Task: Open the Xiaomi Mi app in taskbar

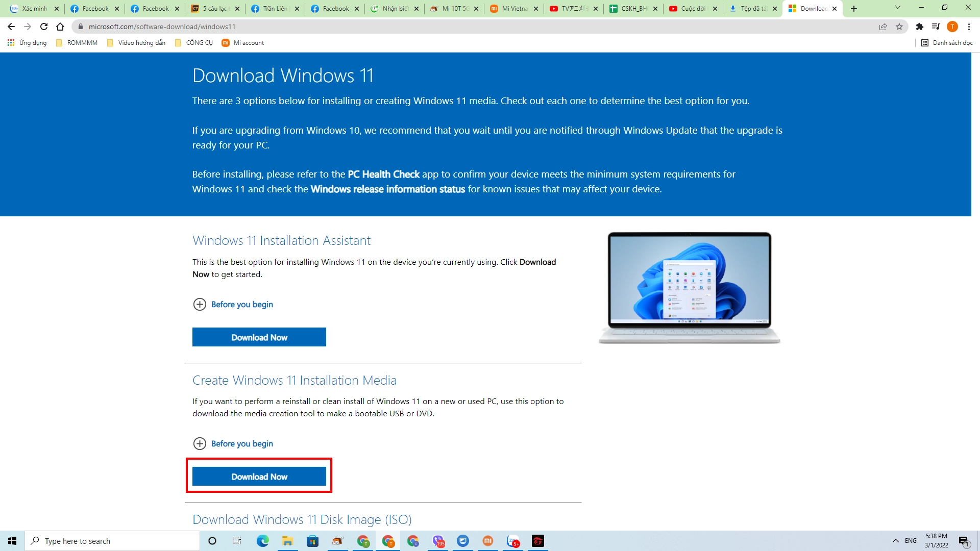Action: click(x=488, y=541)
